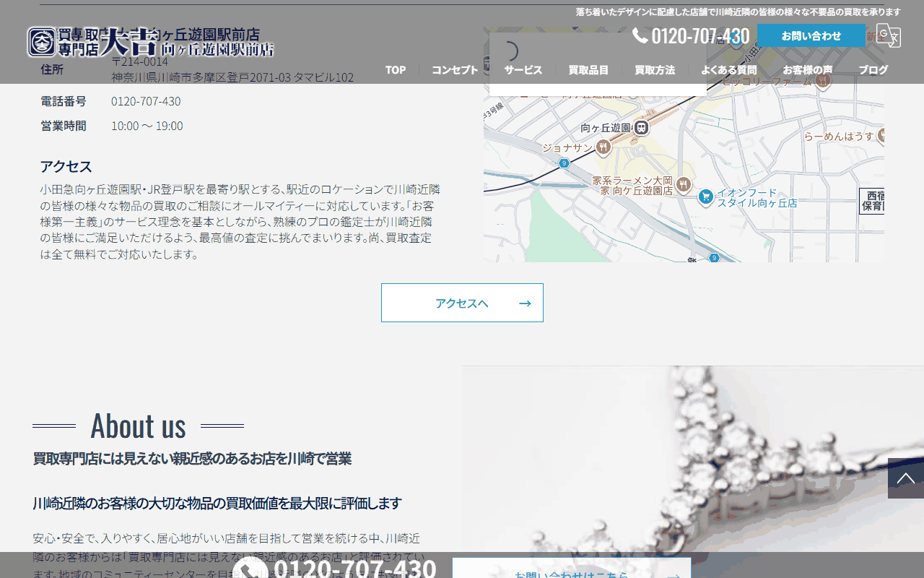Open the 買取品目 menu item
Screen dimensions: 924x578
[588, 70]
